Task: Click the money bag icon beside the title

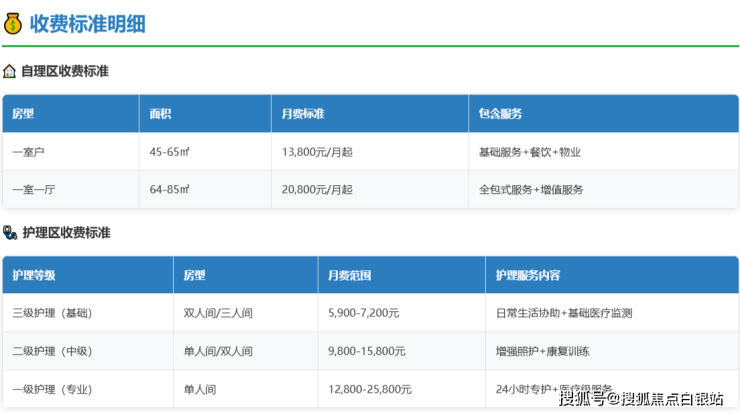Action: tap(13, 23)
